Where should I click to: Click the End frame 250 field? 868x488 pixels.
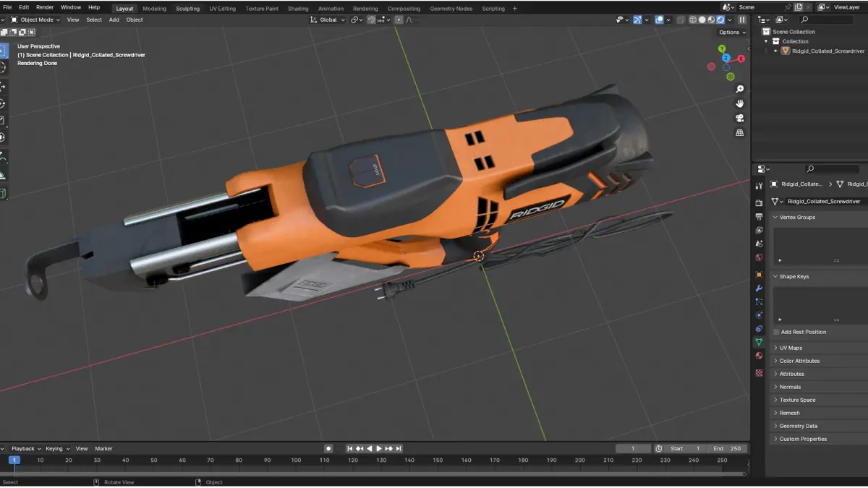tap(728, 448)
